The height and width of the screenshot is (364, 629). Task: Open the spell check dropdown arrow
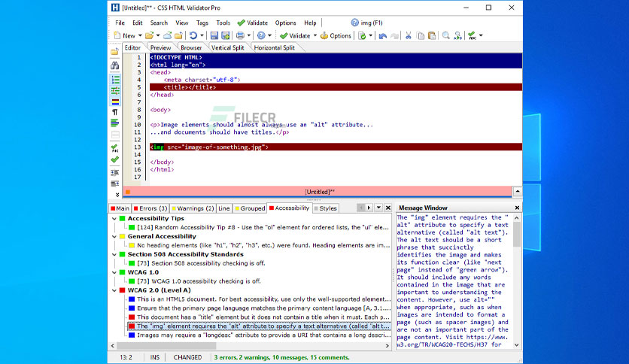pyautogui.click(x=481, y=35)
